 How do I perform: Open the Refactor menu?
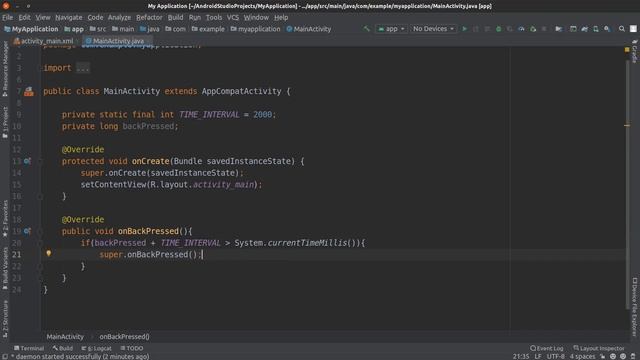(x=149, y=18)
